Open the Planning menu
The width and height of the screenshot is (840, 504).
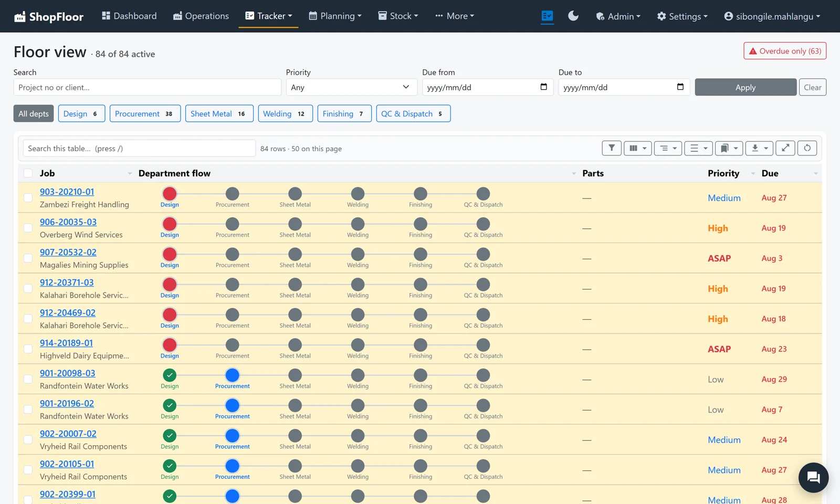335,16
